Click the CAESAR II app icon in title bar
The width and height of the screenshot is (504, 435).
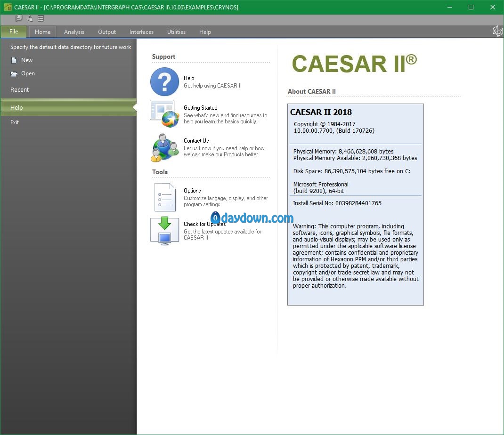coord(8,7)
